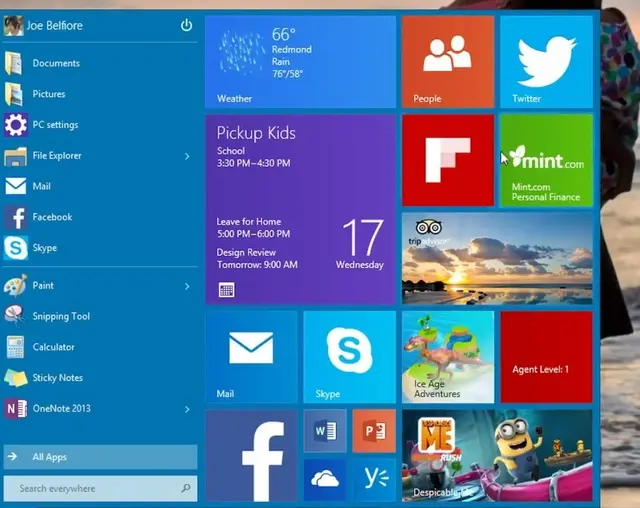Click 'Leave for Home' event text
Image resolution: width=640 pixels, height=508 pixels.
click(249, 222)
